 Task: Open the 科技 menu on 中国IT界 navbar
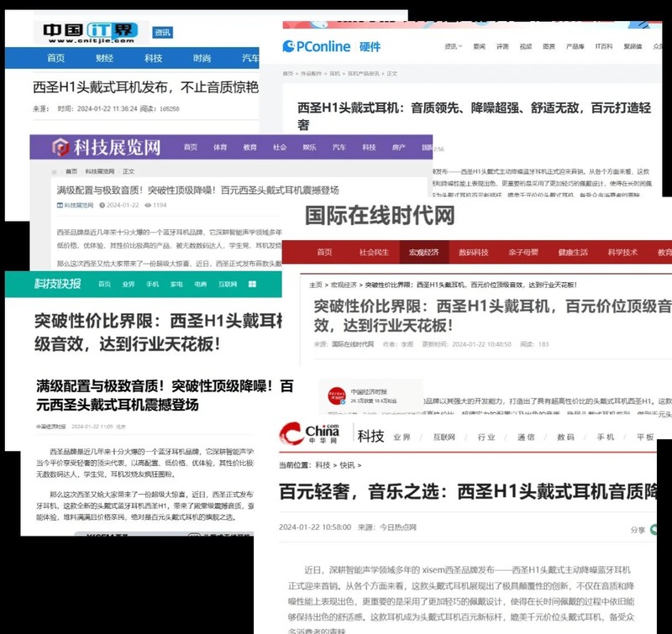coord(153,58)
